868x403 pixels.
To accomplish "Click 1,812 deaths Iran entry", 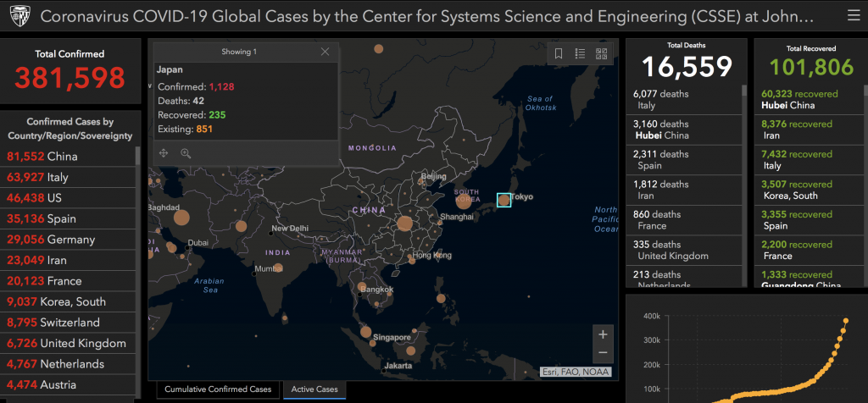I will coord(684,190).
